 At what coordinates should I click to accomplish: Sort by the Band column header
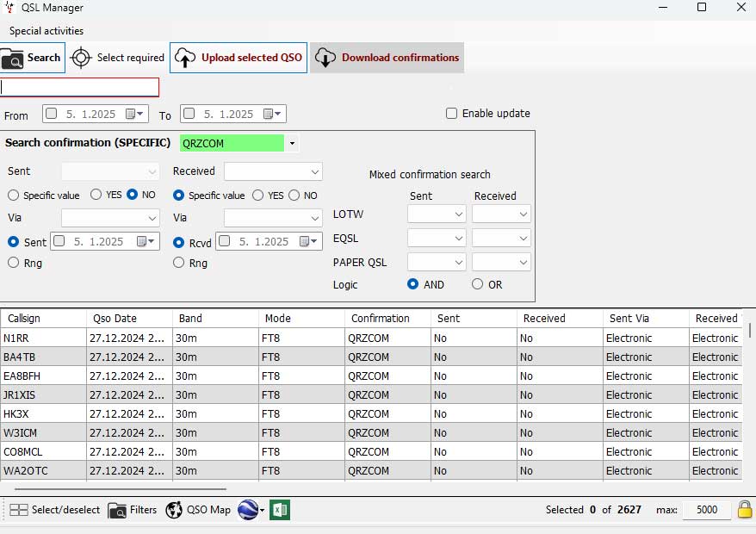[215, 319]
